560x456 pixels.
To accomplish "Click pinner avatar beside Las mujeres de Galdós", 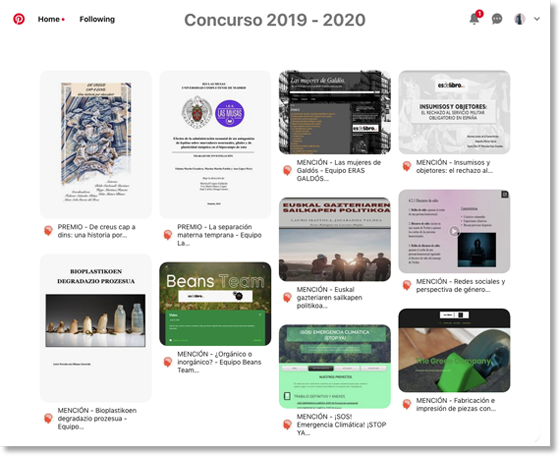I will coord(287,170).
